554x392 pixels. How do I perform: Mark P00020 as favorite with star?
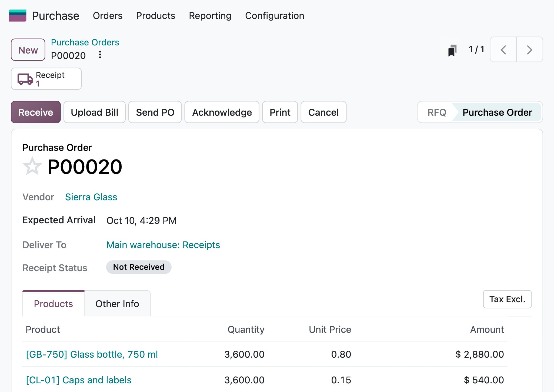pos(32,166)
